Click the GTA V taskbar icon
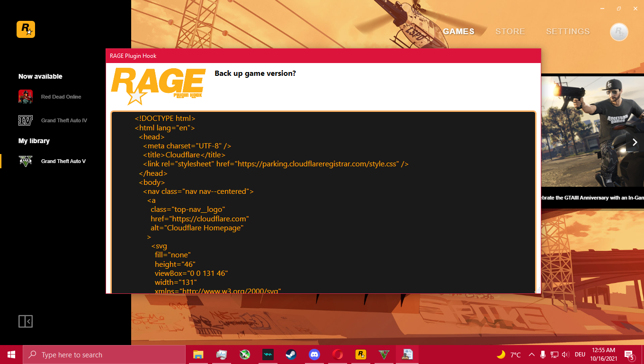The image size is (644, 364). point(384,355)
